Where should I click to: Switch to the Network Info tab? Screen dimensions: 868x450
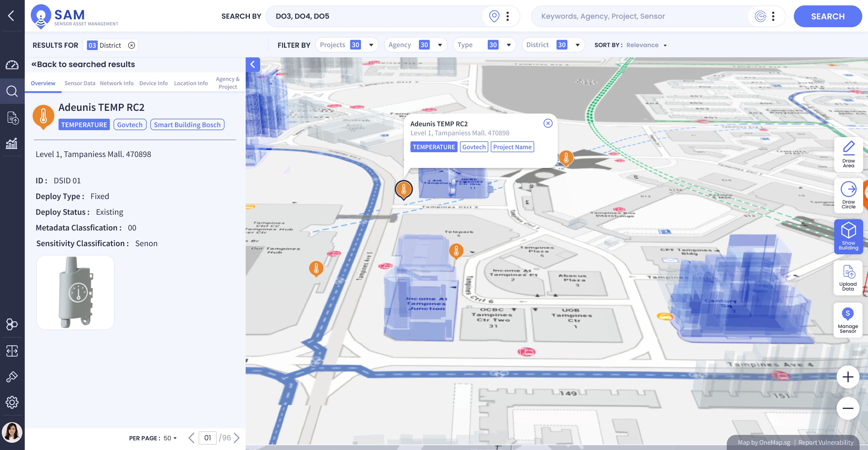tap(116, 83)
